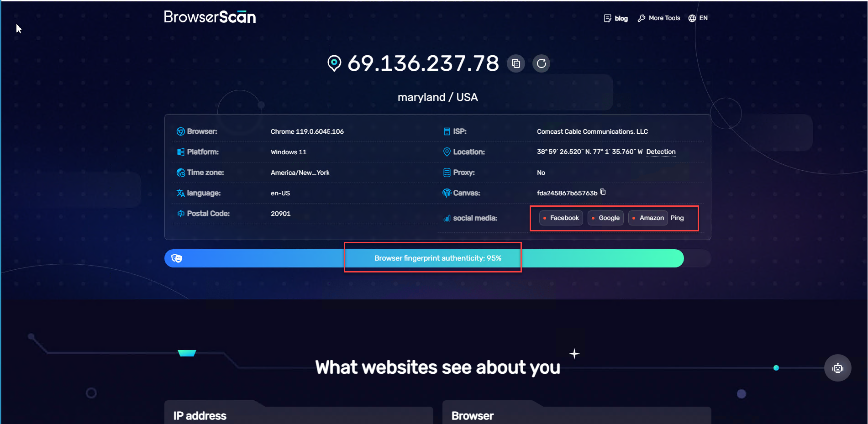Select the Amazon social media tag
Screen dimensions: 868x424
pos(648,218)
